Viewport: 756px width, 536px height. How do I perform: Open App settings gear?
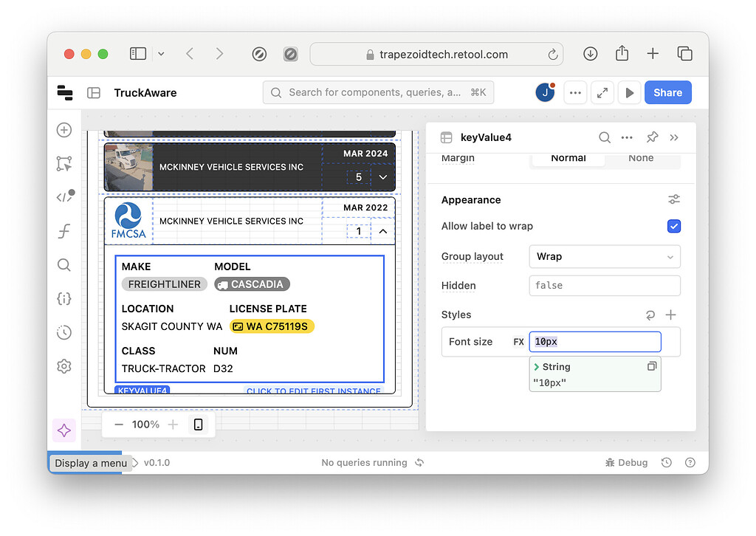point(64,366)
